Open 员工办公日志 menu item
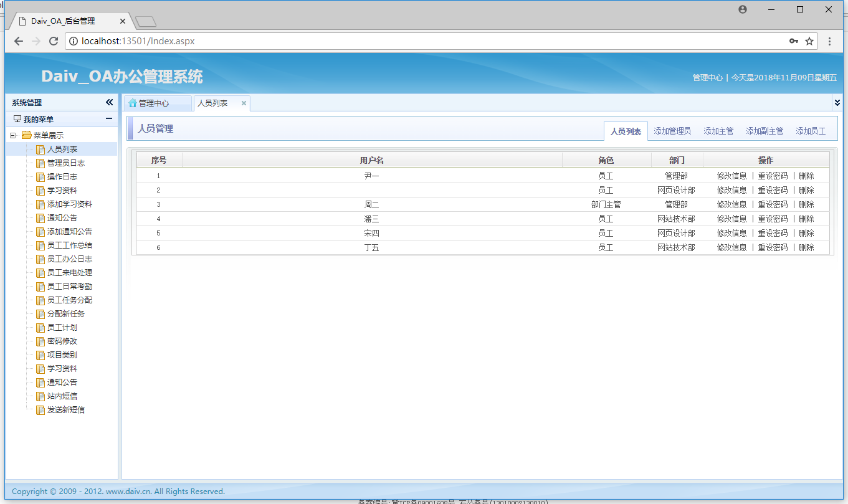The image size is (848, 504). pos(70,259)
